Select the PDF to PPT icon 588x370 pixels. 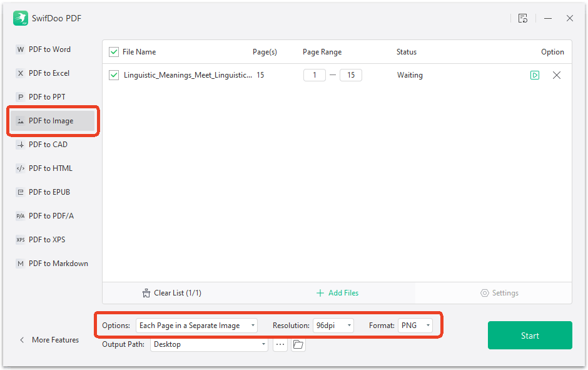point(21,97)
